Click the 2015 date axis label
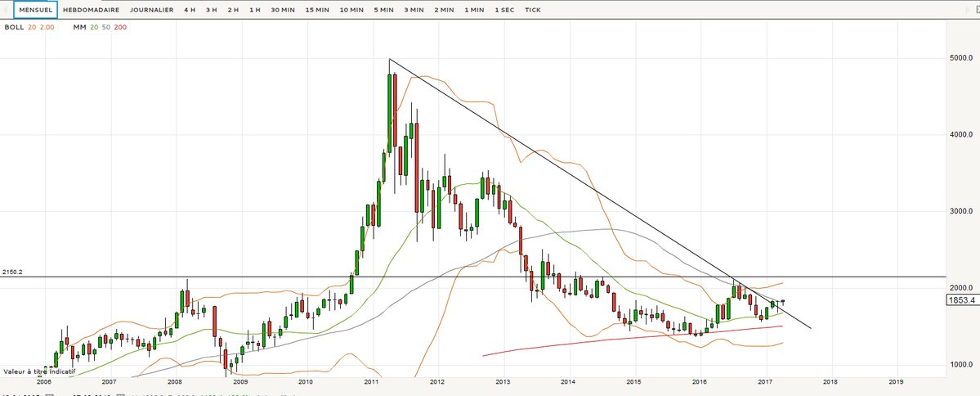 point(633,381)
